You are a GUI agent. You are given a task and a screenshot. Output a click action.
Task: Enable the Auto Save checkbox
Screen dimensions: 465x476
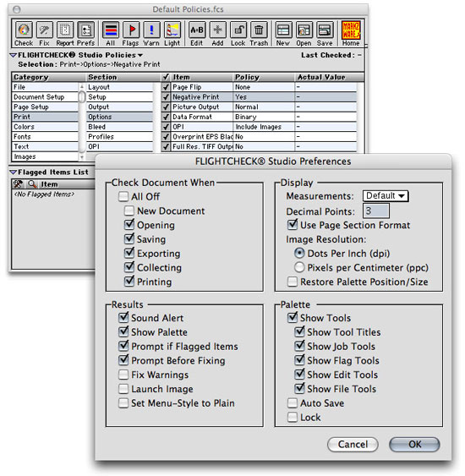(293, 403)
